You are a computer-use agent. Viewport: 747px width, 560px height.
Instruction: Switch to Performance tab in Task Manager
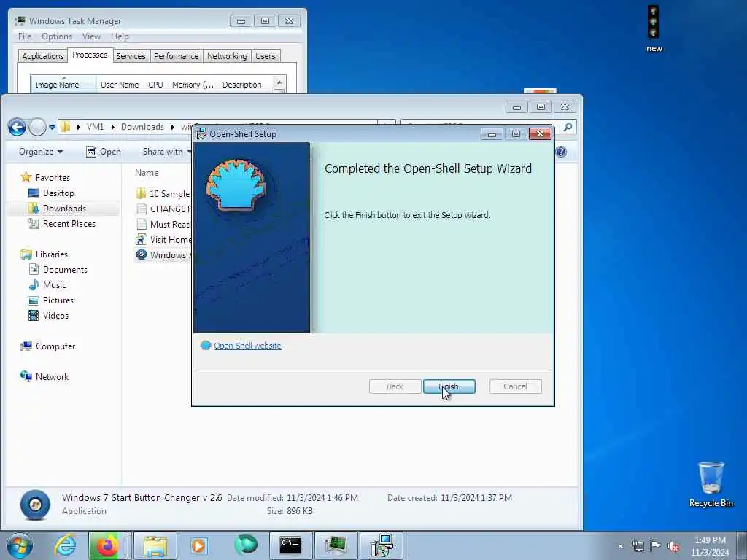176,56
